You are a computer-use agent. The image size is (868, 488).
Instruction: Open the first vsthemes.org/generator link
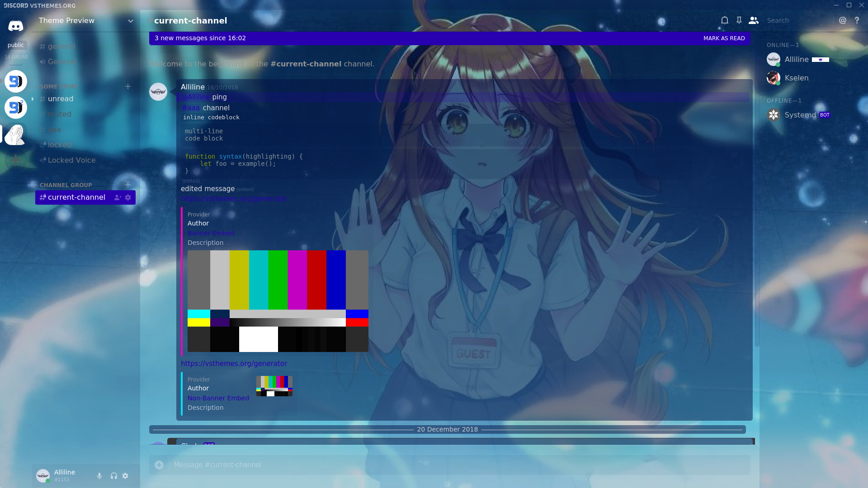click(234, 198)
